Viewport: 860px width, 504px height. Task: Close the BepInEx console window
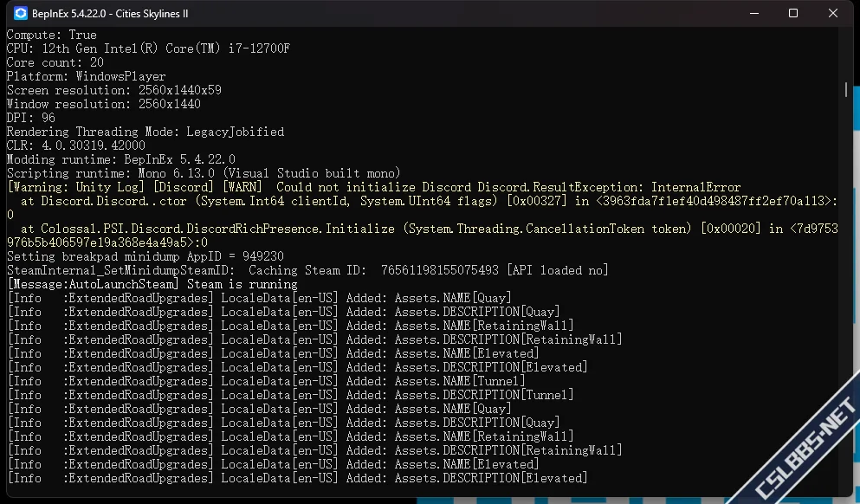pyautogui.click(x=832, y=14)
